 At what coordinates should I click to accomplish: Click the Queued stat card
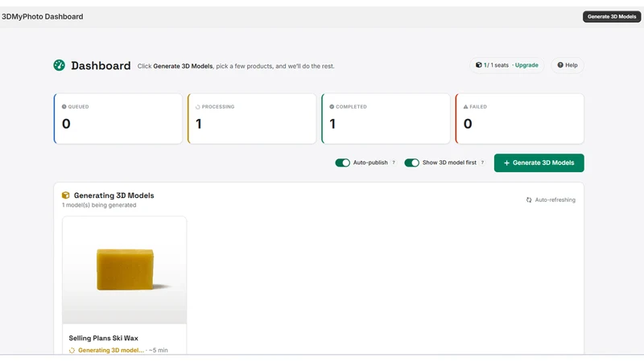pos(118,118)
